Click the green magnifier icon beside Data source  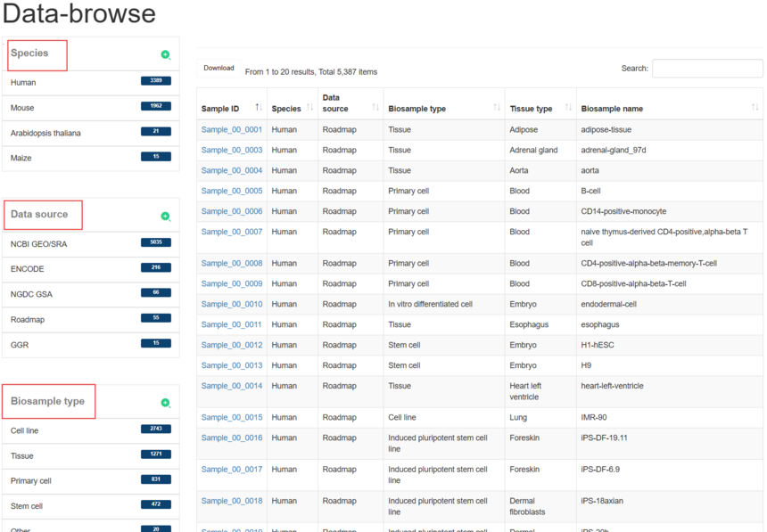165,217
